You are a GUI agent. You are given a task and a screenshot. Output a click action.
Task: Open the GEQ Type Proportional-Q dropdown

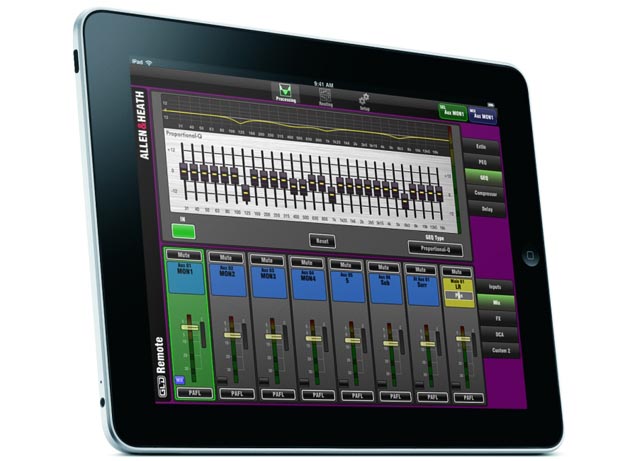point(435,249)
